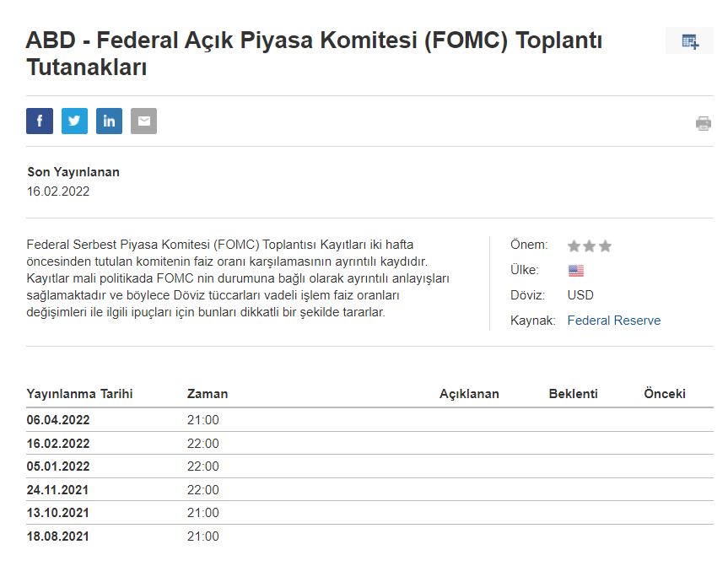Open the 05.01.2022 release entry
728x566 pixels.
pos(58,466)
